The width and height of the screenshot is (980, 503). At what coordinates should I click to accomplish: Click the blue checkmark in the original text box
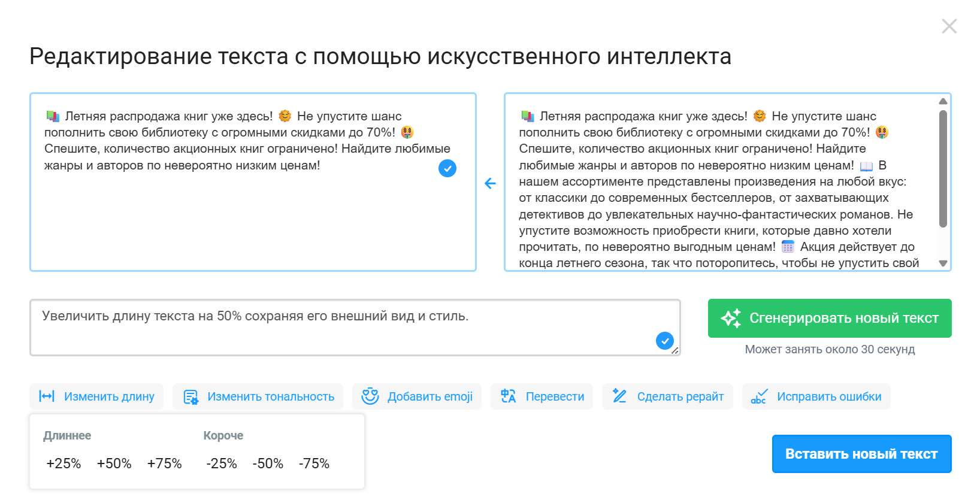click(447, 168)
